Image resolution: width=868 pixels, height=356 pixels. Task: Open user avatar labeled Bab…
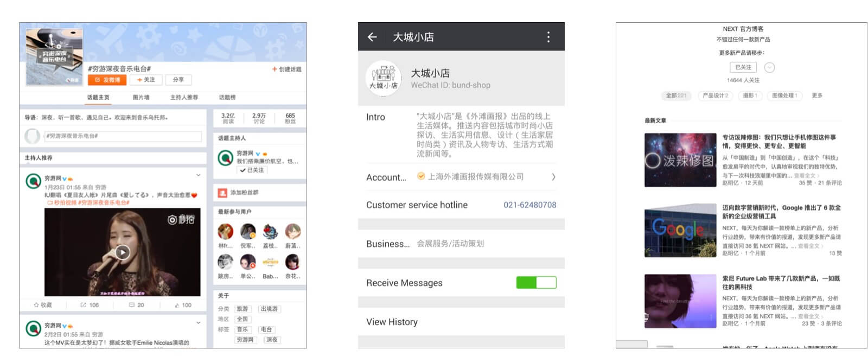coord(270,262)
